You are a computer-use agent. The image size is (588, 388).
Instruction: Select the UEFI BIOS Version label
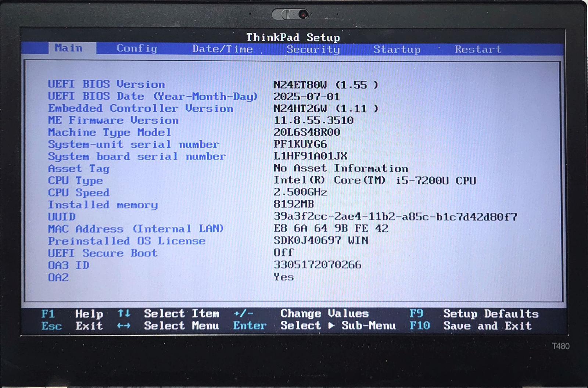106,84
